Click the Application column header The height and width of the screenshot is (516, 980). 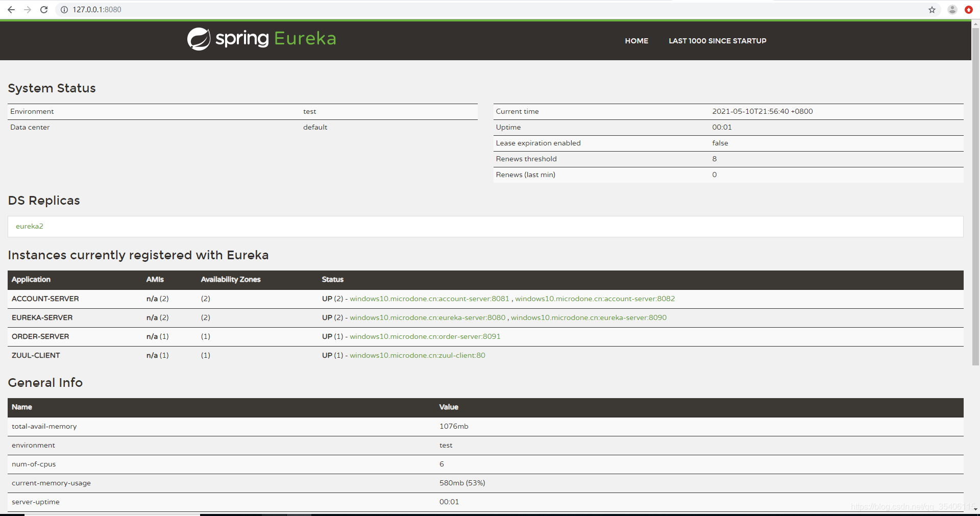click(x=31, y=279)
